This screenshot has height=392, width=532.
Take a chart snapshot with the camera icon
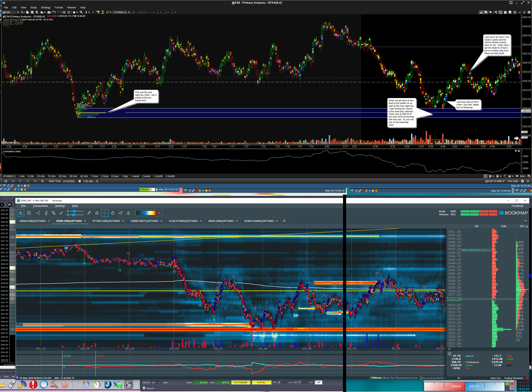tap(49, 12)
